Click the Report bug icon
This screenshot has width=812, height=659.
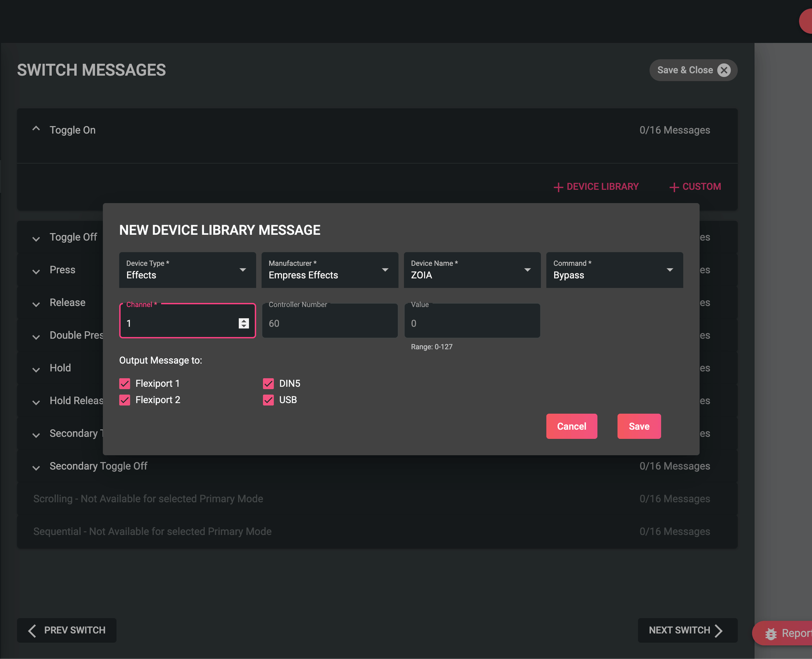(770, 633)
